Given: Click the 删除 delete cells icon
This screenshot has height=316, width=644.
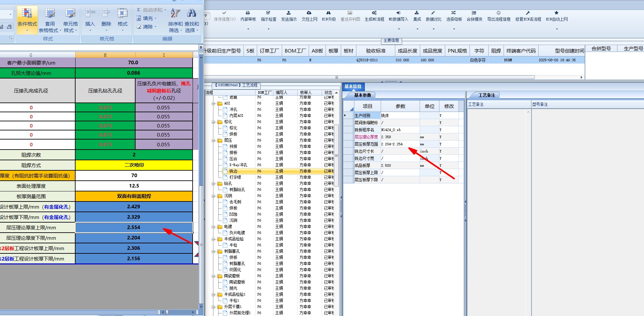Looking at the screenshot, I should tap(106, 13).
